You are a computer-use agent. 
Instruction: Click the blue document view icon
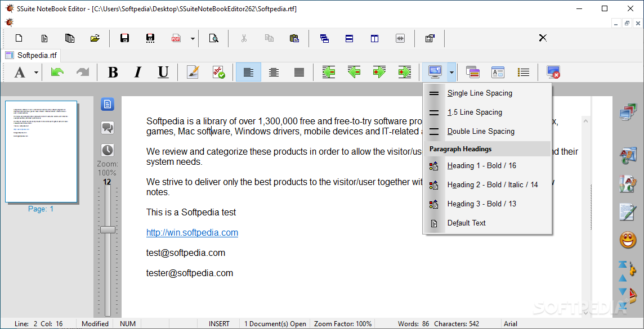point(107,104)
